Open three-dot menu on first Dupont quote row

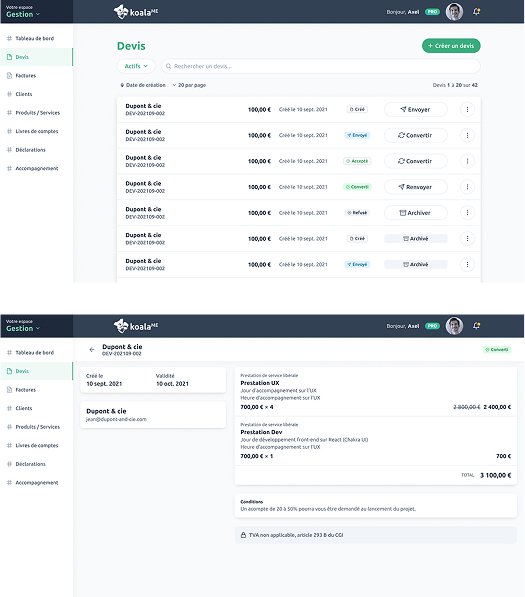tap(467, 110)
